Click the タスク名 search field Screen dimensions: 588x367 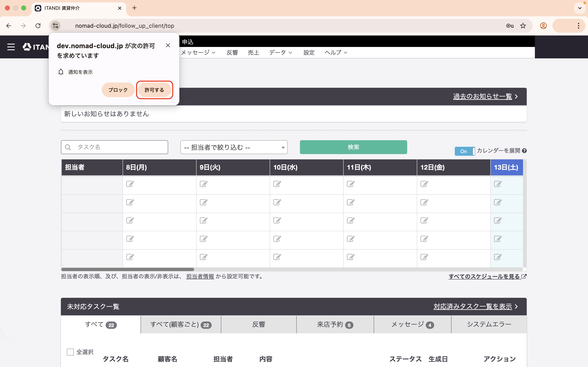point(114,147)
